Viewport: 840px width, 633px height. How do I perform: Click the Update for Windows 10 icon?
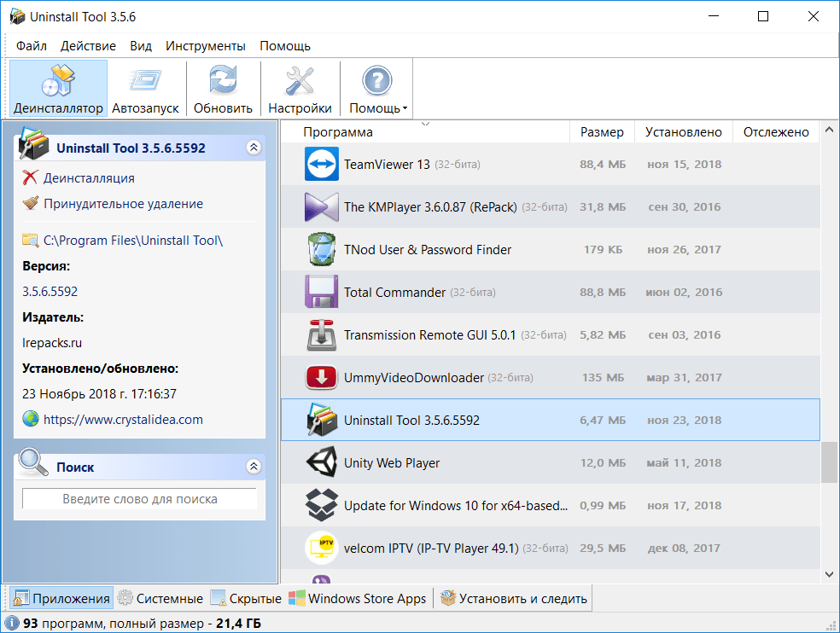[x=322, y=505]
